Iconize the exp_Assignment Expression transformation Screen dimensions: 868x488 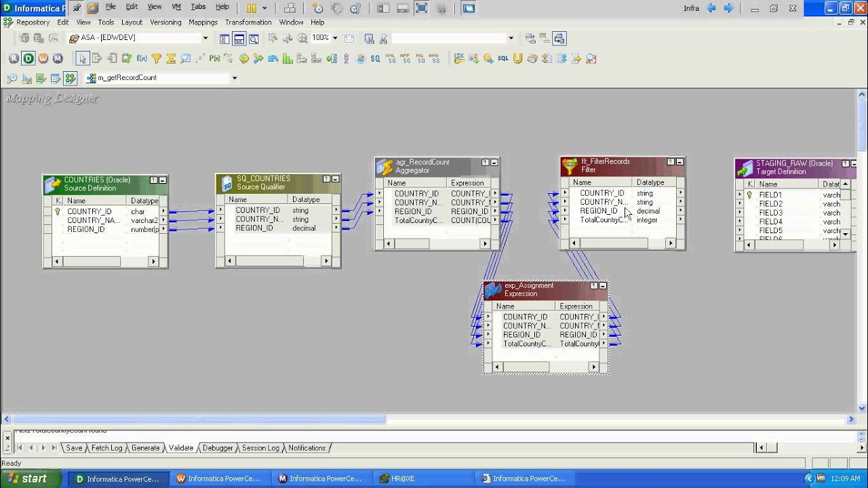pos(602,286)
